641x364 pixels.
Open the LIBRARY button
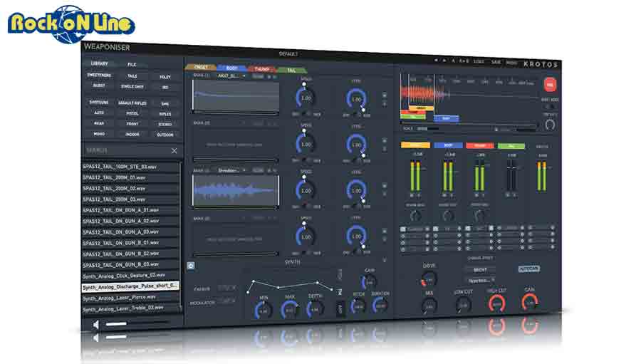(99, 63)
